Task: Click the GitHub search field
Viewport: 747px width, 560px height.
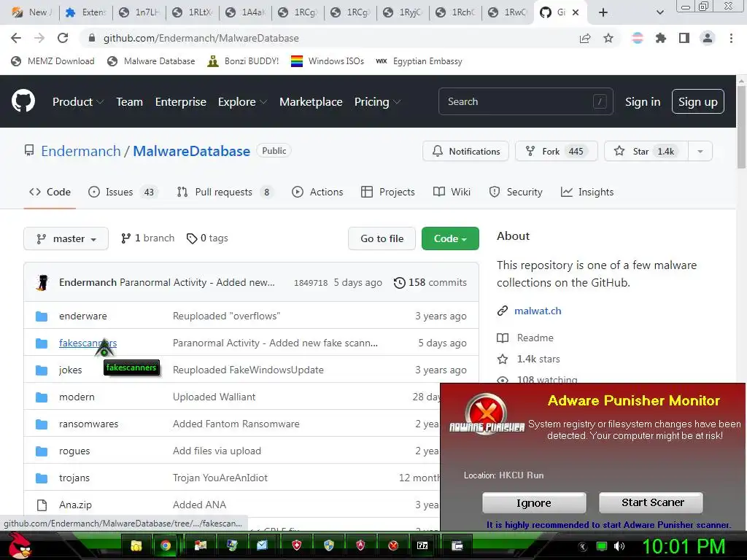Action: 525,101
